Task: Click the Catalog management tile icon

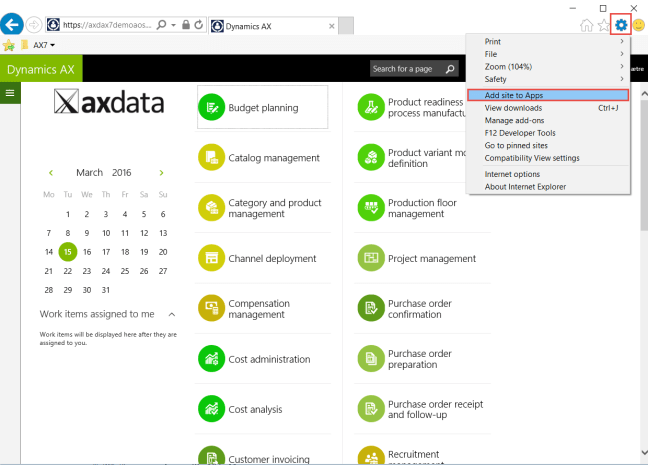Action: point(211,157)
